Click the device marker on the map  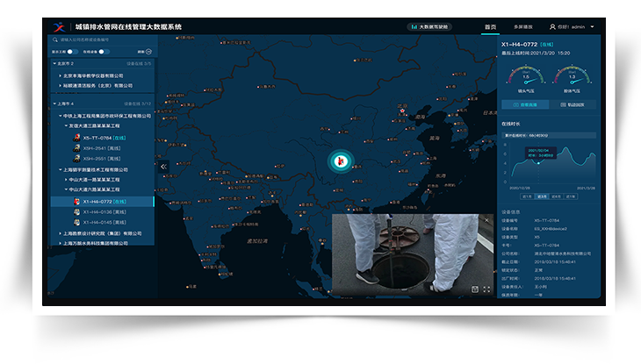tap(339, 161)
